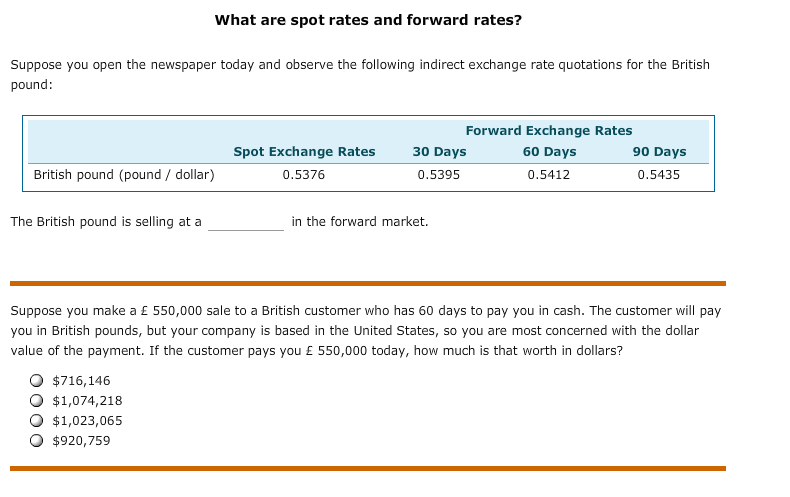
Task: Open the premium/discount blank dropdown
Action: [x=246, y=222]
